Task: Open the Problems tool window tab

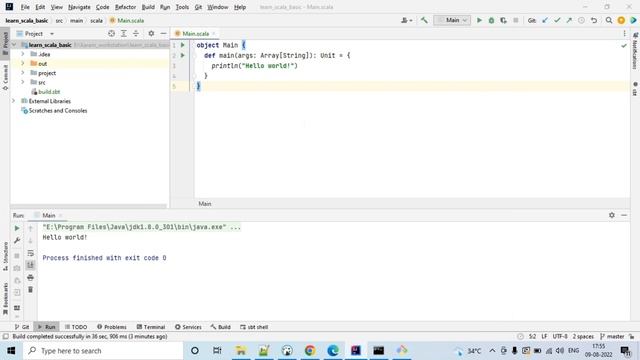Action: 112,327
